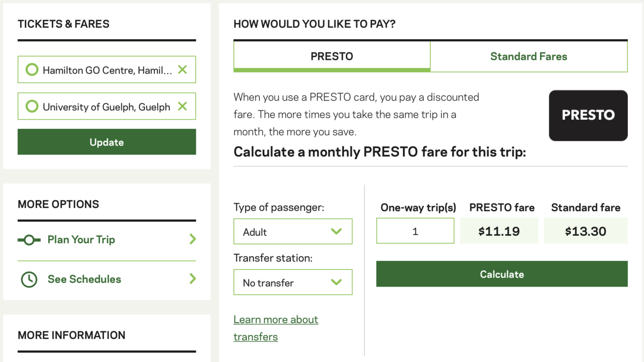The width and height of the screenshot is (644, 362).
Task: Open the Plan Your Trip link
Action: pyautogui.click(x=81, y=240)
